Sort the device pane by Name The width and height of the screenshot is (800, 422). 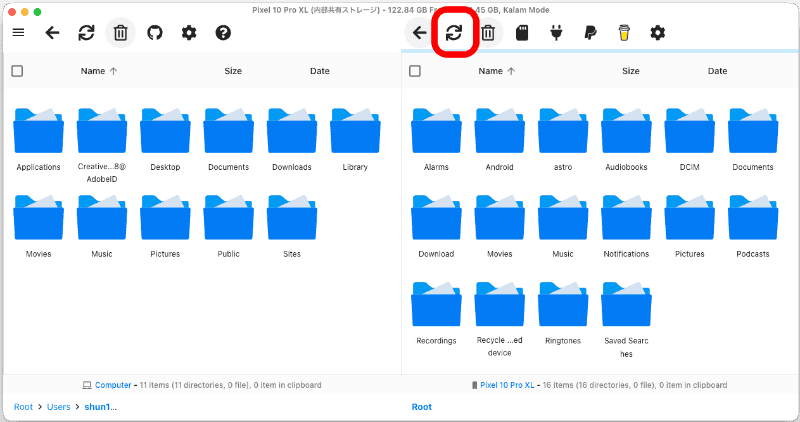496,71
